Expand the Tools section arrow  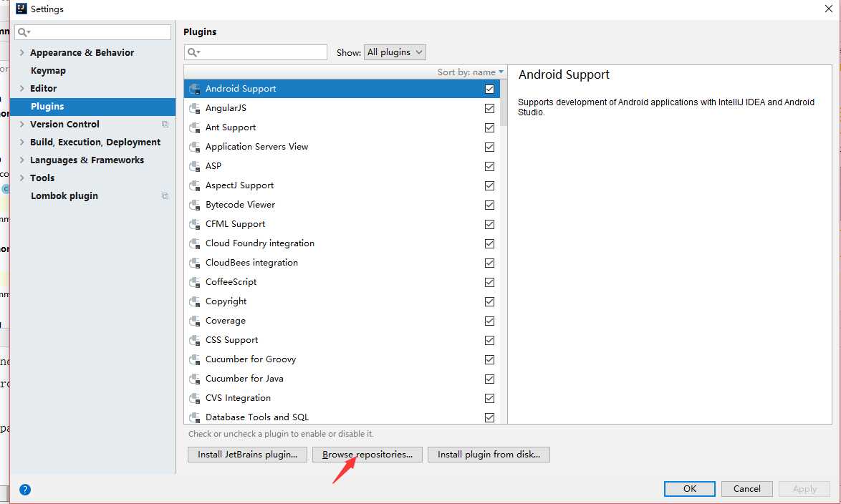pos(22,178)
